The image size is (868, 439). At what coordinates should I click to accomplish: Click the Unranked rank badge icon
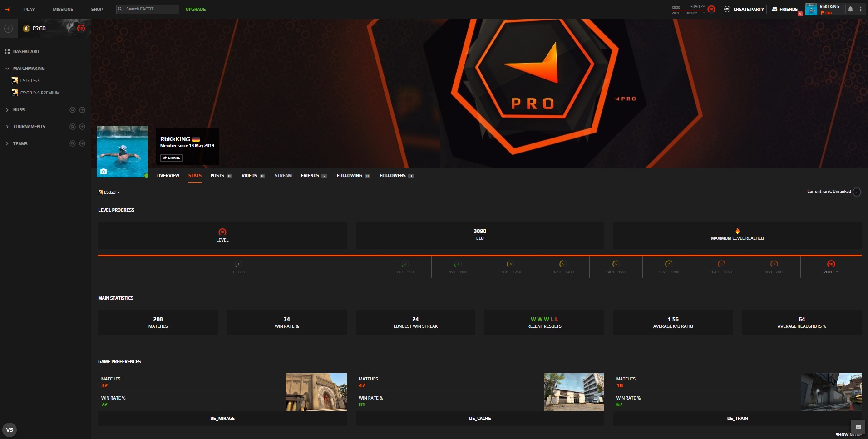(857, 192)
